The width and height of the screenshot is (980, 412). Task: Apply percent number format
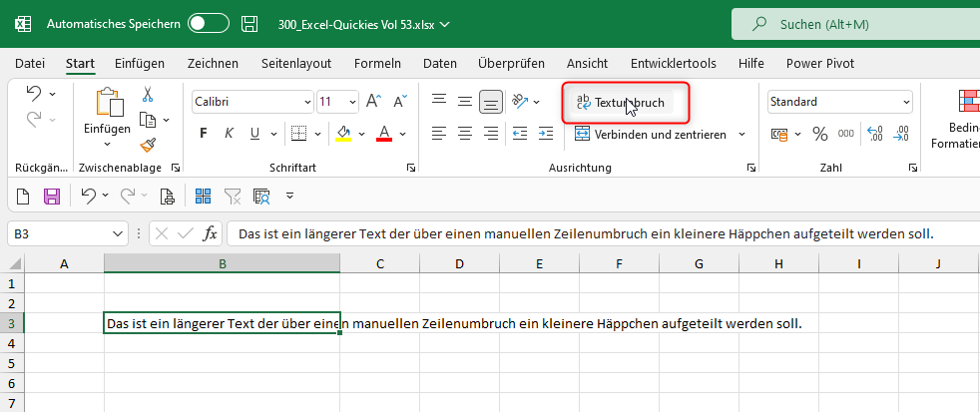820,133
